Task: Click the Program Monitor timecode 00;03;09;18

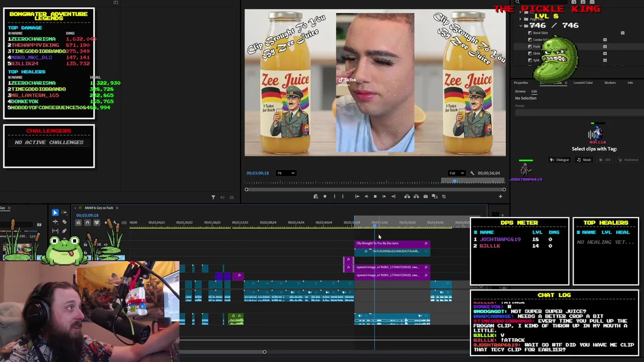Action: pos(257,173)
